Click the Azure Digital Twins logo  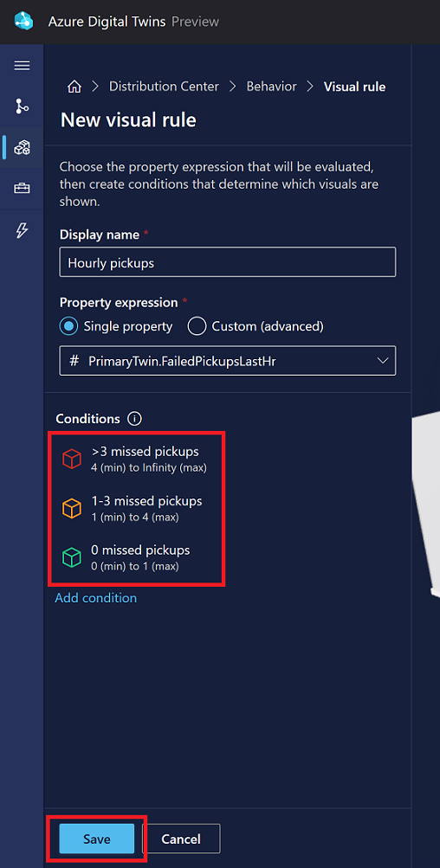point(24,22)
